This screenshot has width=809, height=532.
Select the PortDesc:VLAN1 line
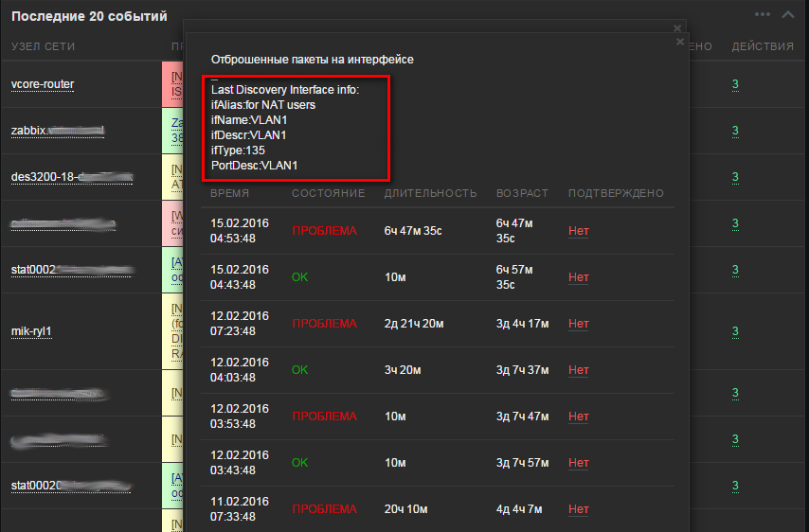pyautogui.click(x=255, y=166)
